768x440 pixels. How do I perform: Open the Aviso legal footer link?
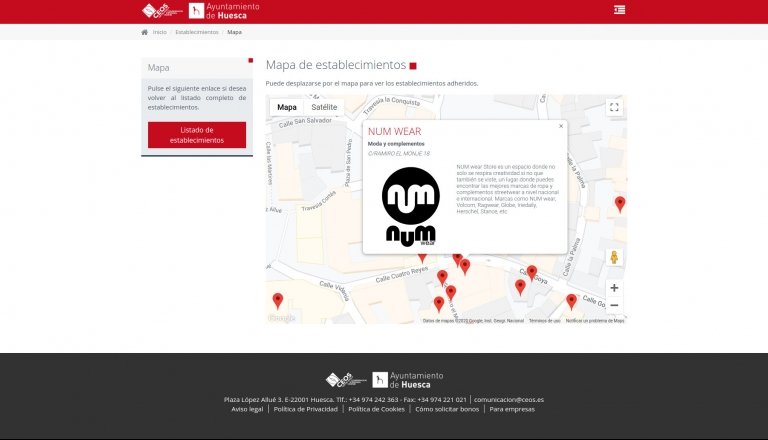point(247,409)
